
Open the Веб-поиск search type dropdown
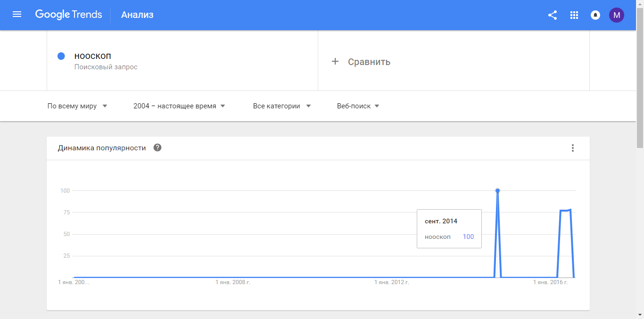(358, 106)
